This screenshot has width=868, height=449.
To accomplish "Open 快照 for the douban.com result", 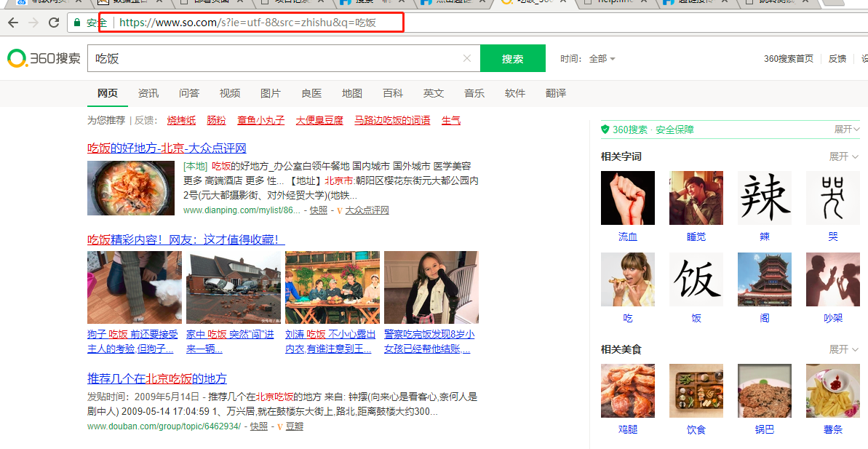I will tap(258, 426).
